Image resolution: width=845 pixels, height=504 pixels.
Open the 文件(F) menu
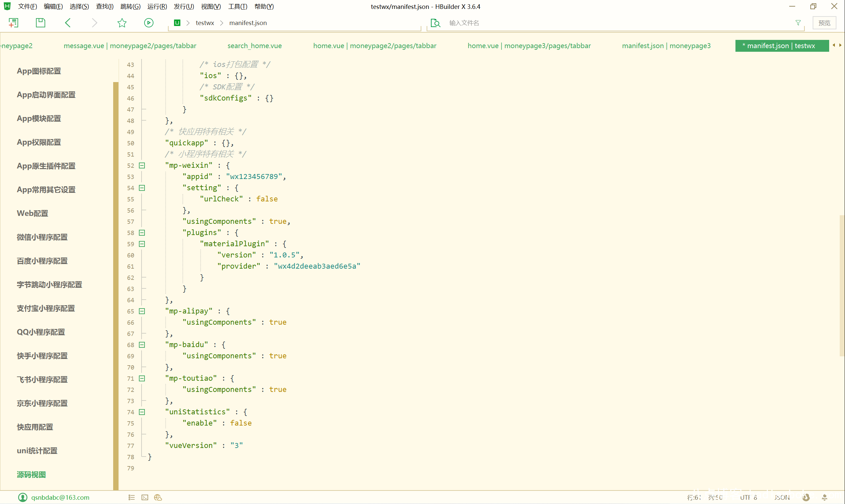27,7
